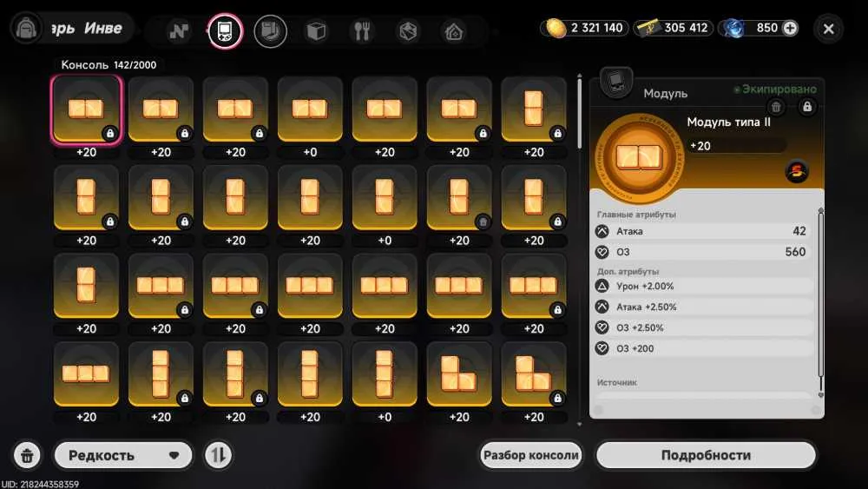Click the console icon beside Модуль header
Viewport: 868px width, 489px height.
tap(615, 83)
